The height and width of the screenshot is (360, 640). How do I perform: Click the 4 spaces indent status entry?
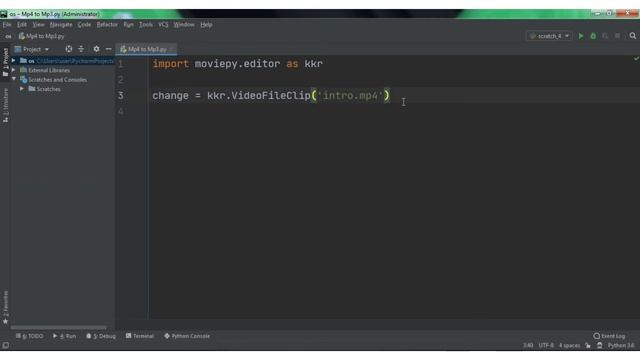(569, 345)
